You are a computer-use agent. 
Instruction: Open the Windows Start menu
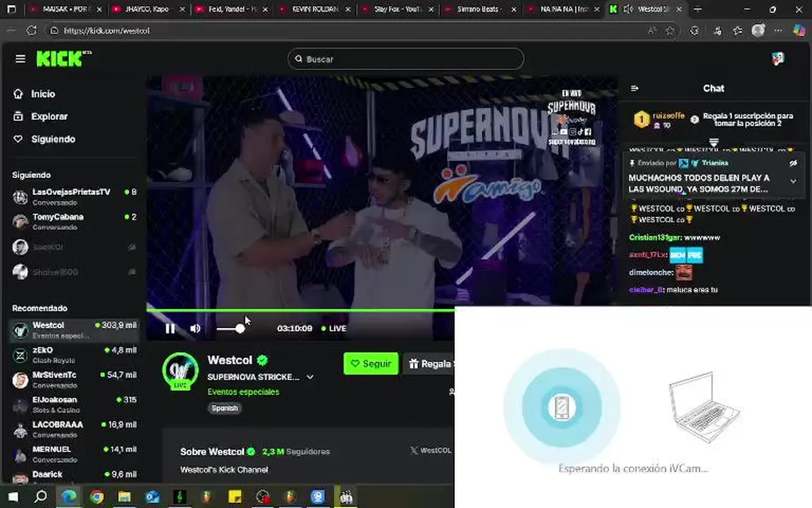[13, 497]
